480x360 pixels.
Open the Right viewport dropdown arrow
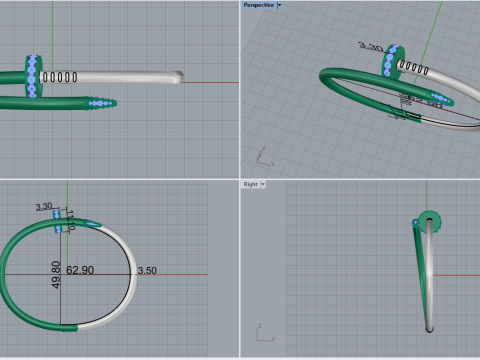tap(263, 184)
